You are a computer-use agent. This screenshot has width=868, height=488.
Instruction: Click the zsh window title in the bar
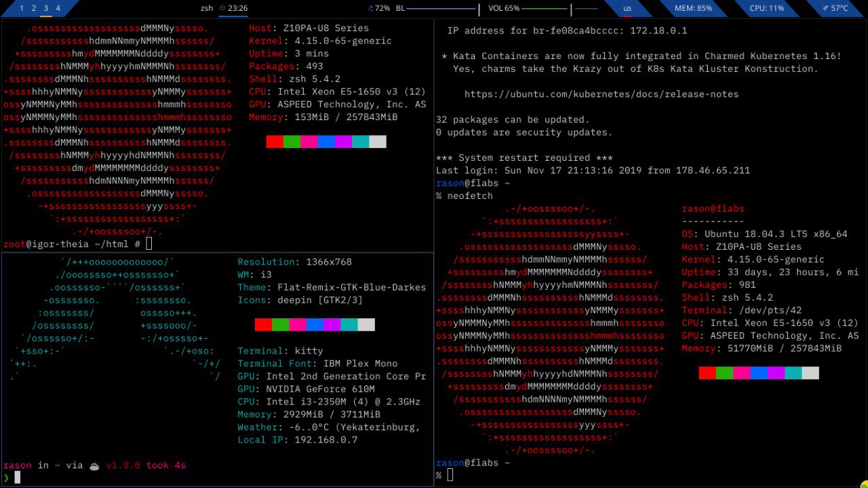click(207, 8)
